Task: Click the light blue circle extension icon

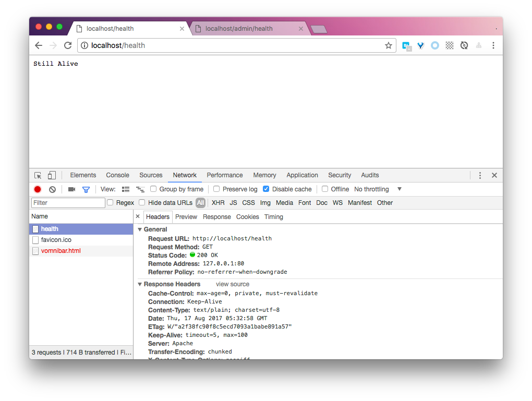Action: point(435,45)
